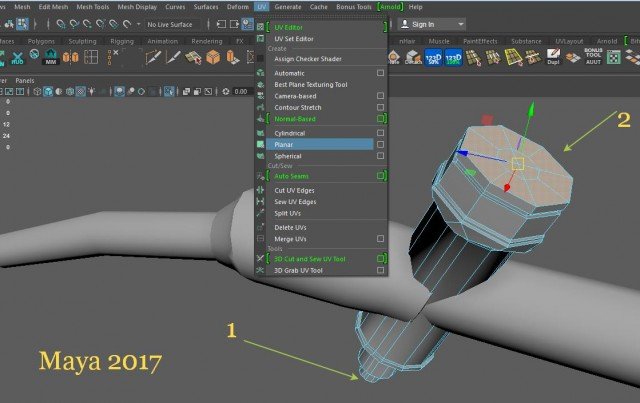The image size is (640, 403).
Task: Click the 123D 100% shelf icon
Action: pyautogui.click(x=453, y=58)
